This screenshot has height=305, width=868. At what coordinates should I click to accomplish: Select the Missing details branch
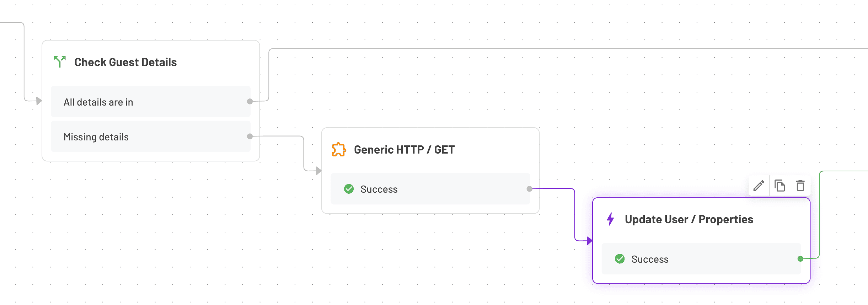(151, 137)
